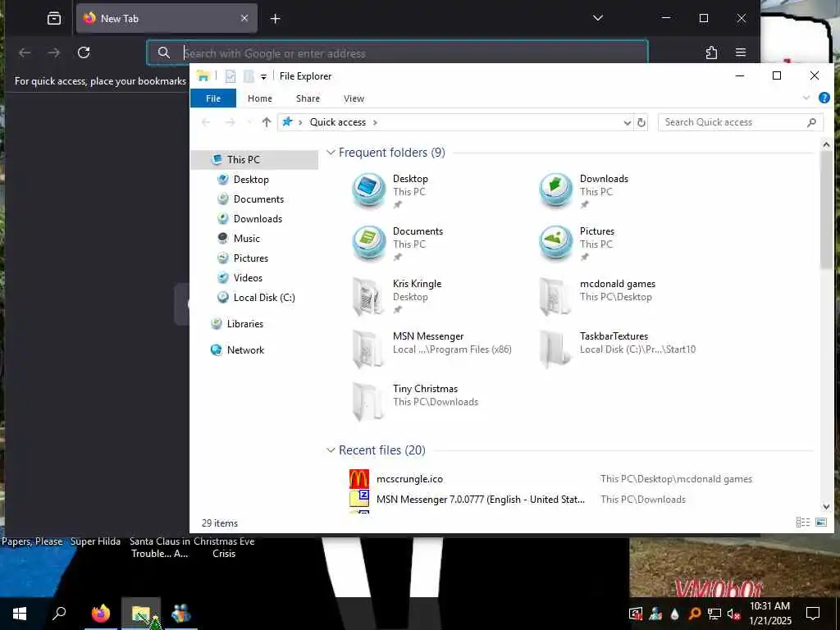840x630 pixels.
Task: Select the Tiny Christmas folder
Action: 415,400
